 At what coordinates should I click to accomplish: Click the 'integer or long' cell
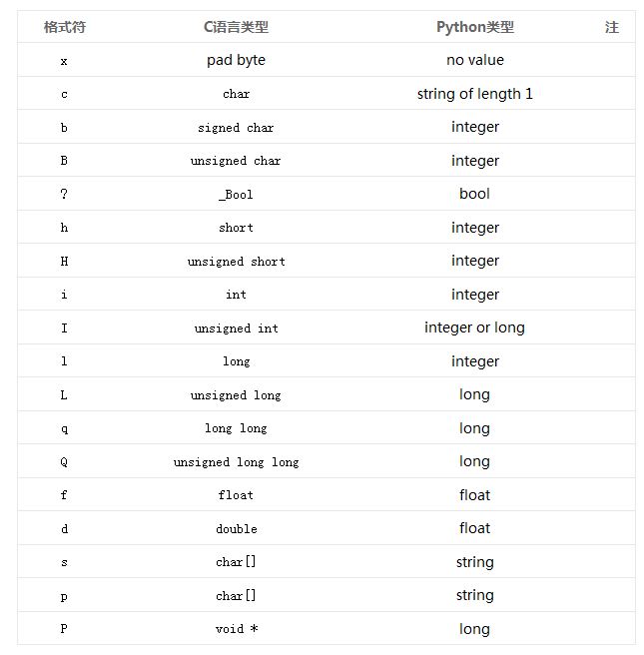pos(475,327)
